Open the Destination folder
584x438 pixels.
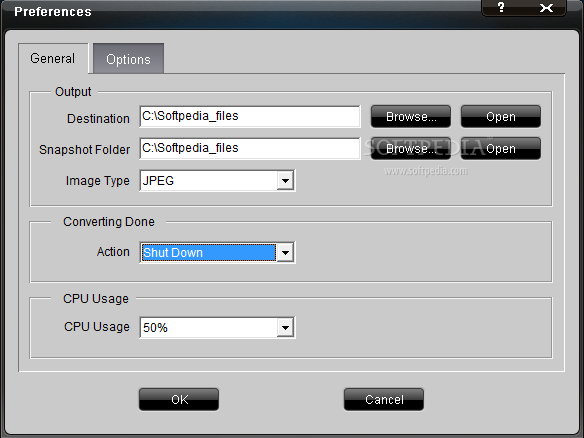click(x=501, y=117)
